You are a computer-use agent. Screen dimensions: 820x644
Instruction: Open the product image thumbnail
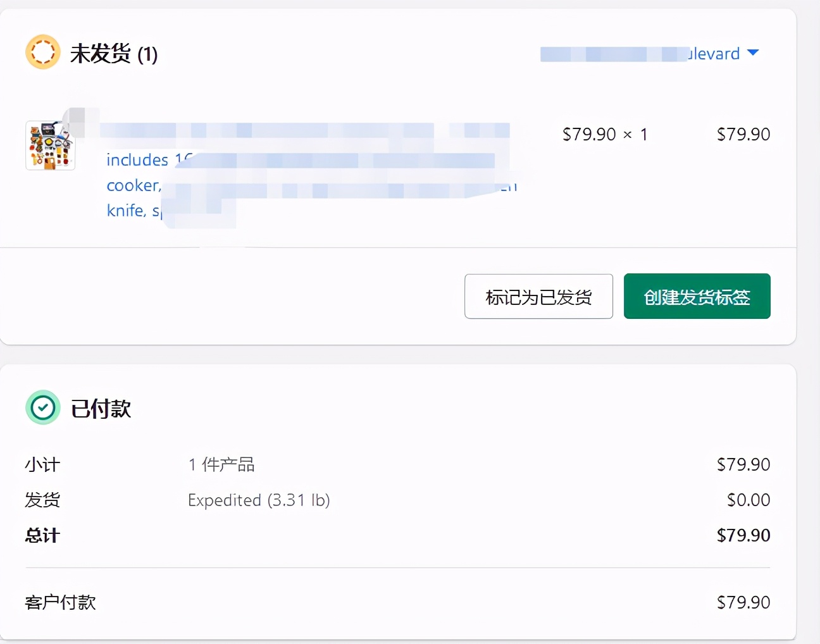50,145
